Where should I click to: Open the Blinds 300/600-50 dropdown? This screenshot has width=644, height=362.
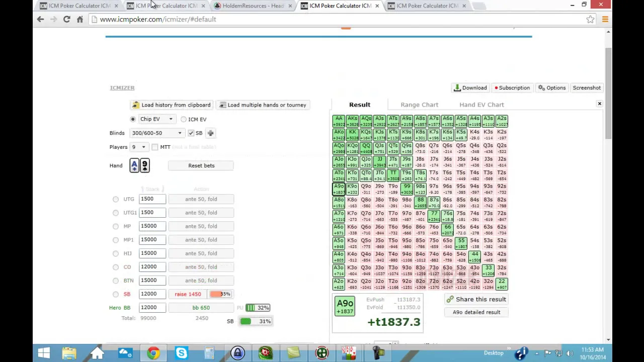(156, 133)
